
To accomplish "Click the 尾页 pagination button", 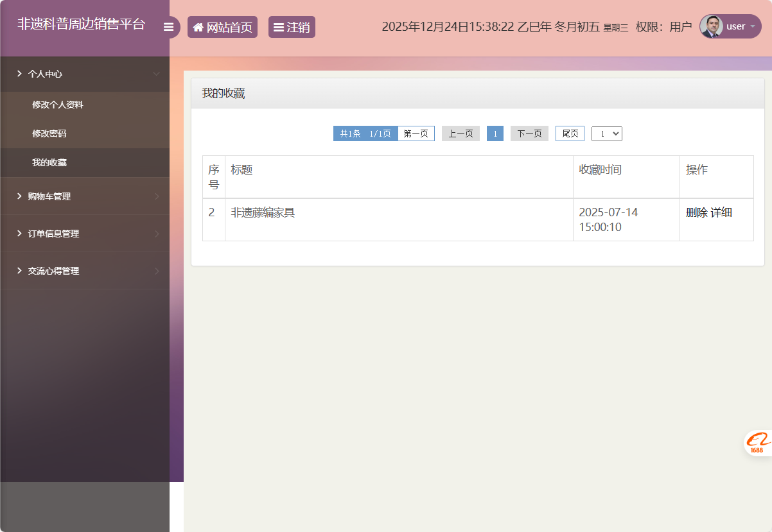I will click(569, 133).
